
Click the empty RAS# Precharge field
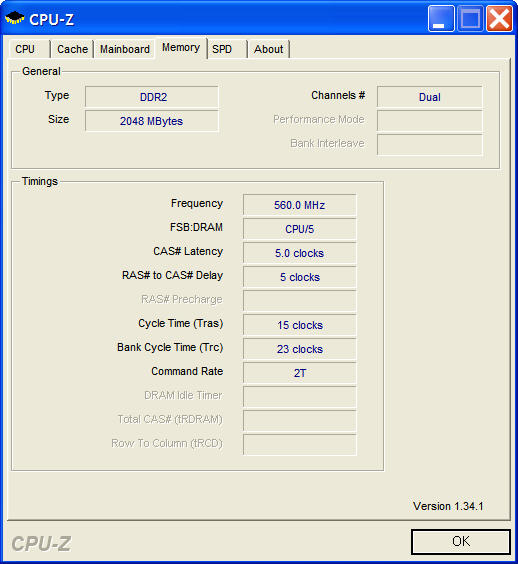click(x=300, y=301)
